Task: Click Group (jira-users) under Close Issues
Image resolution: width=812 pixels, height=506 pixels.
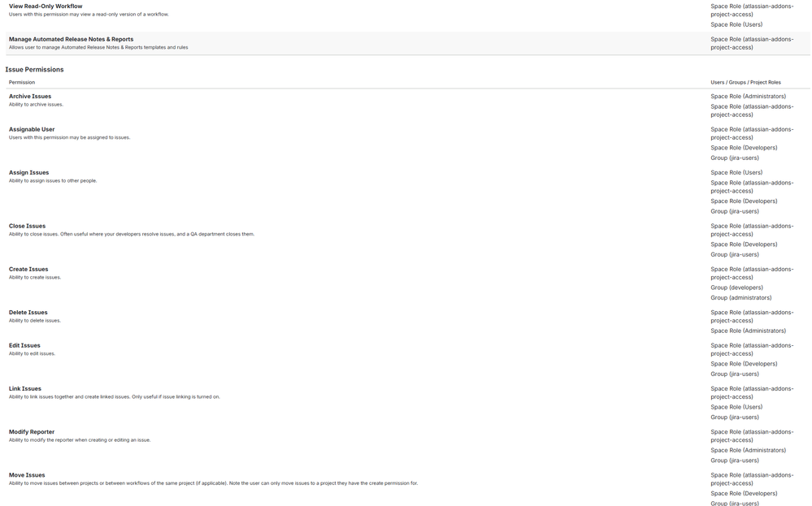Action: click(735, 253)
